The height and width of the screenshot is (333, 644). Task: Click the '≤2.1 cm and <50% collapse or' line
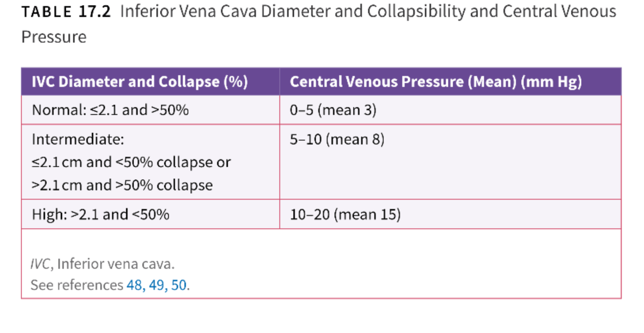click(131, 162)
